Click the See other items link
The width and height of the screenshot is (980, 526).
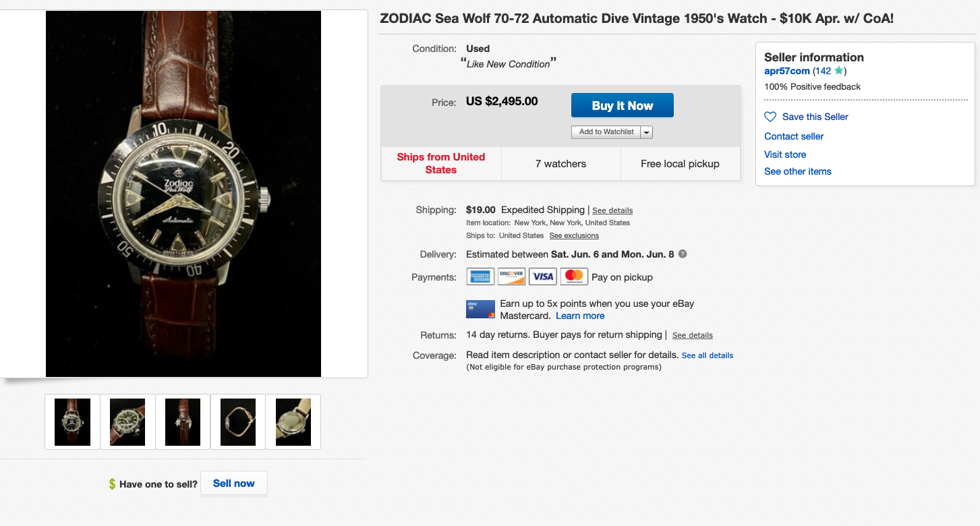[x=797, y=171]
